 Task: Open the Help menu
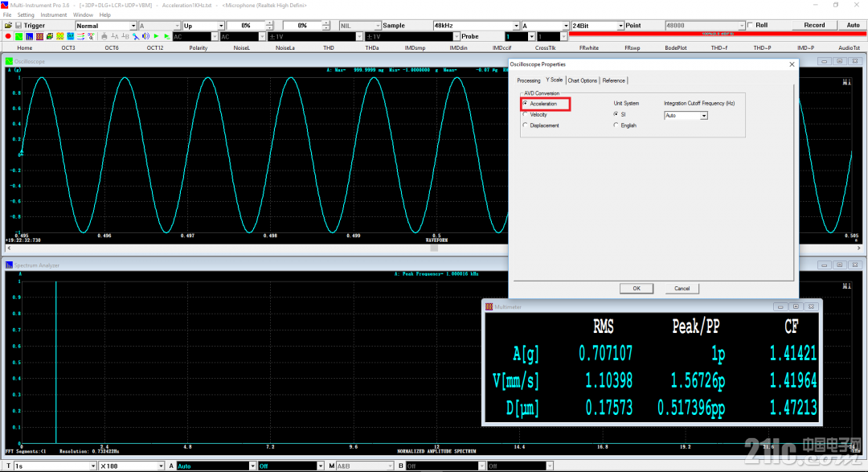(104, 15)
